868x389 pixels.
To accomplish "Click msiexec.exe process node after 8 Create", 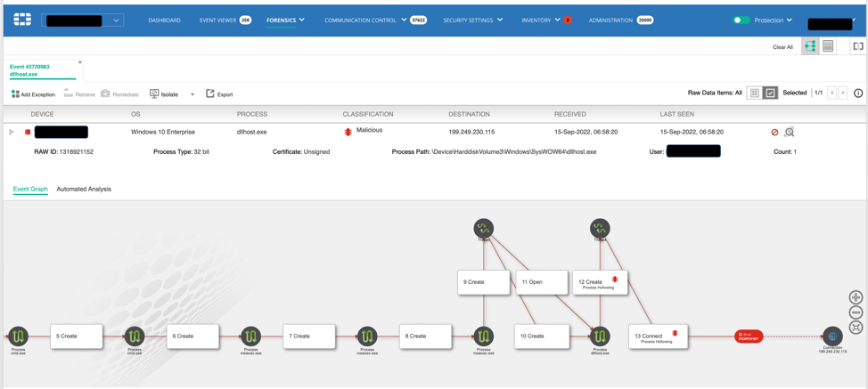I will click(483, 336).
